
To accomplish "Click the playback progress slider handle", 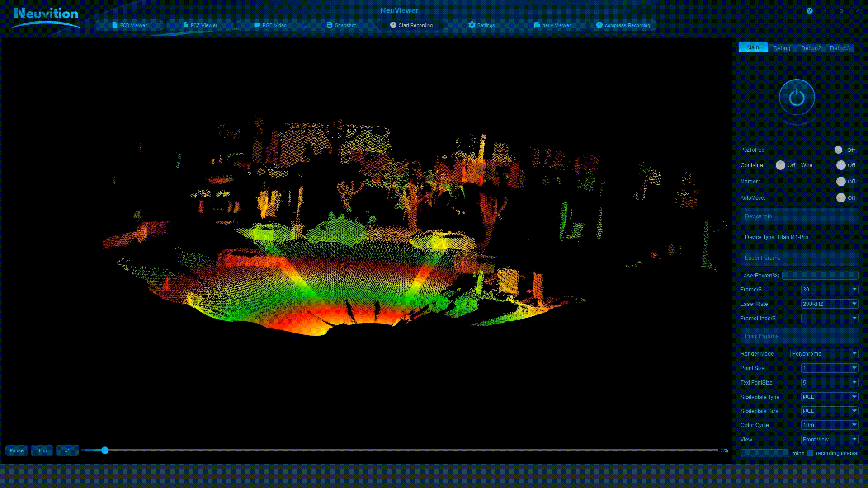I will [105, 450].
